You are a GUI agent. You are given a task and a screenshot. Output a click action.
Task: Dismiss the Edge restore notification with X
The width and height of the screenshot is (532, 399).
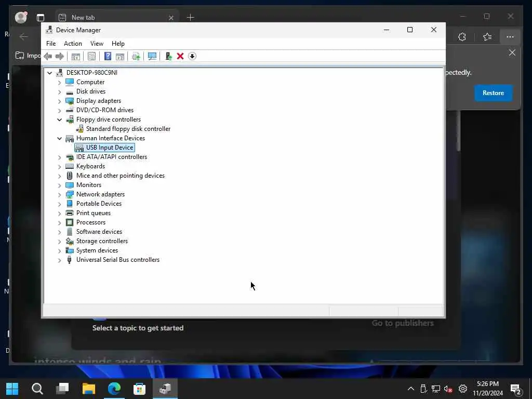pos(512,52)
